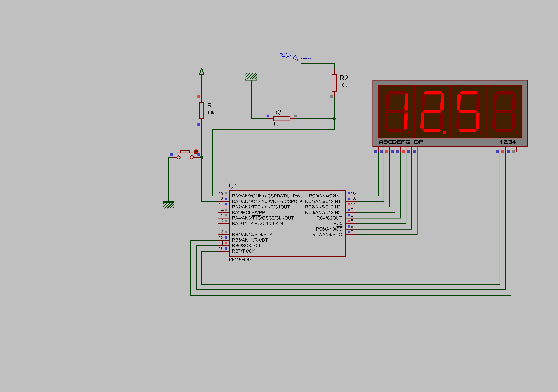This screenshot has width=558, height=392.
Task: Click pin label RB4/AN10/SDI/SDA
Action: pyautogui.click(x=252, y=235)
